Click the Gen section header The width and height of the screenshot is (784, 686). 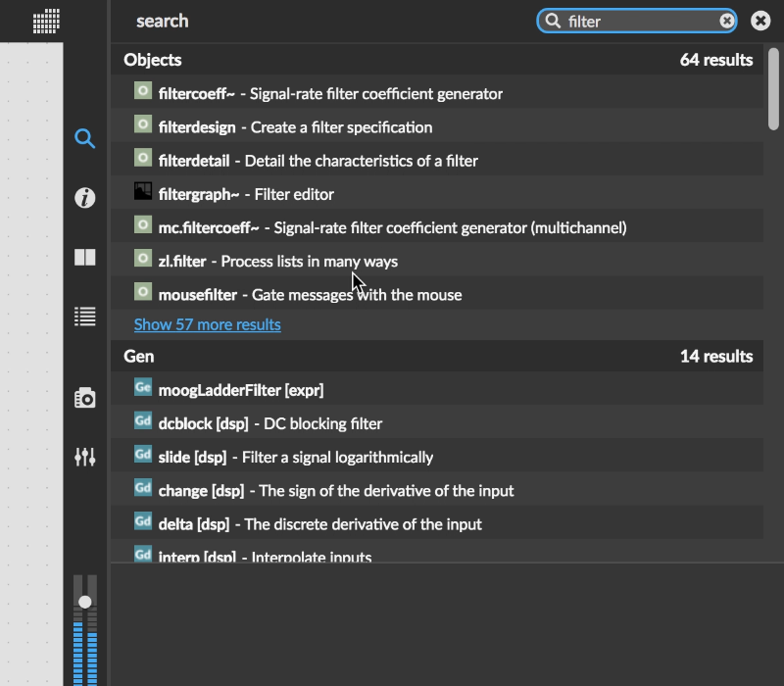click(139, 356)
